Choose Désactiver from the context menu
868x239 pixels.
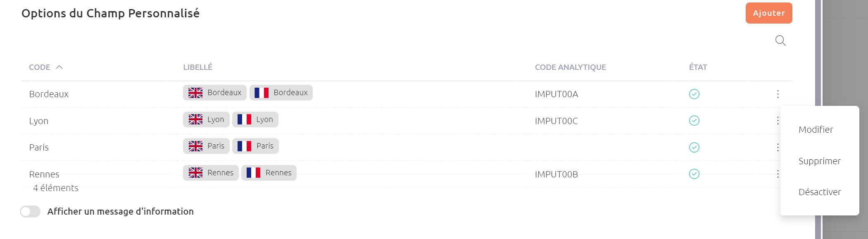820,192
